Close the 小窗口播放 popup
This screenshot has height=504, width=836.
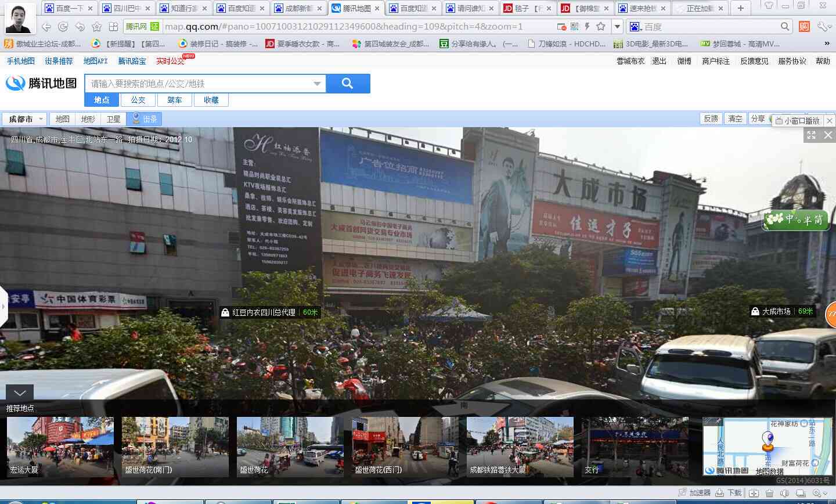[830, 121]
